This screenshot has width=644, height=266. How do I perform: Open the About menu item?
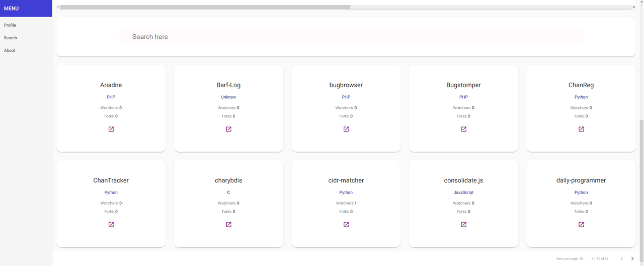10,50
